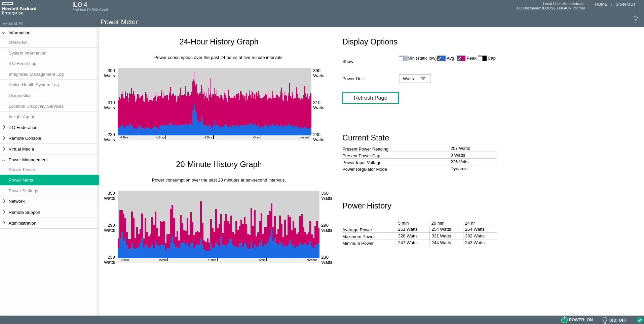
Task: Click the green health checkmark status icon
Action: (x=640, y=320)
